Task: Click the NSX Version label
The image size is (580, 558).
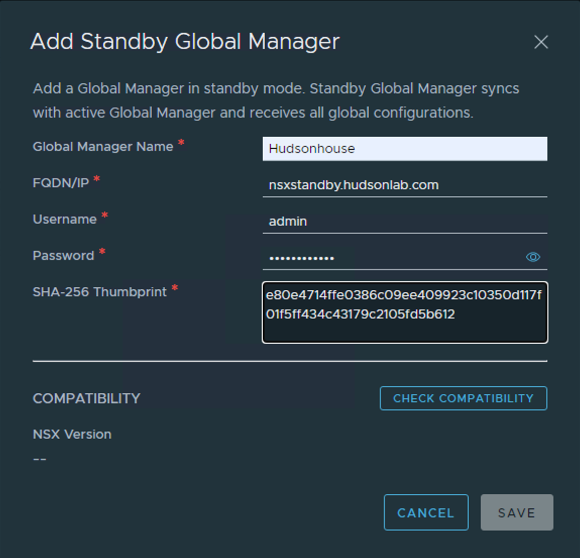Action: click(x=72, y=434)
